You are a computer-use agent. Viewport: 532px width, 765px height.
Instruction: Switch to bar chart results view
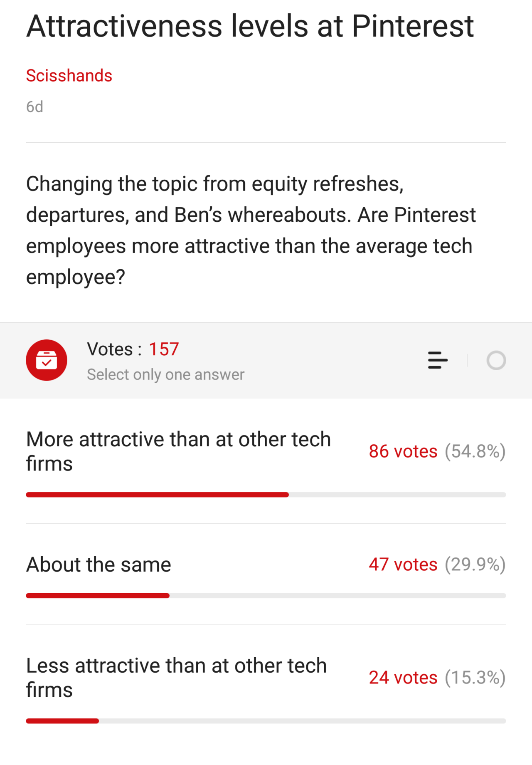[437, 361]
